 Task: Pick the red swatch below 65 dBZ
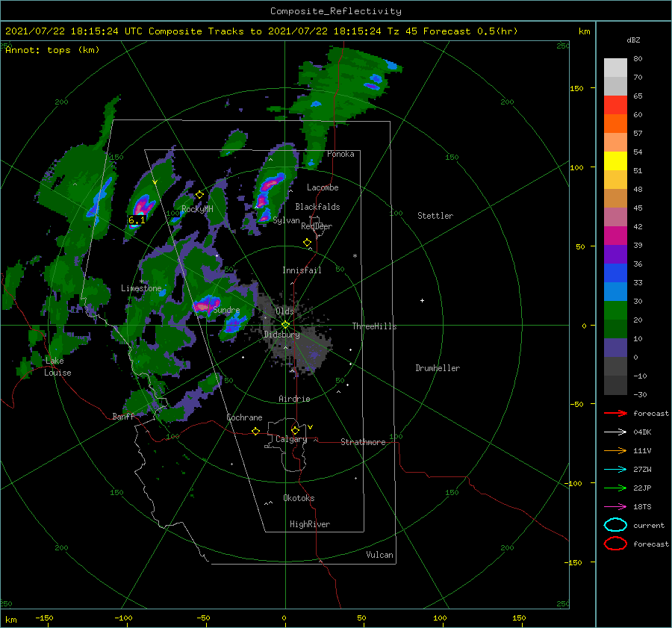click(x=615, y=105)
